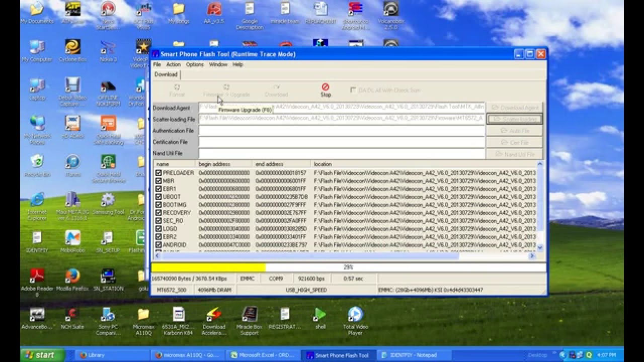Select the Download tab
The image size is (644, 362).
coord(166,74)
